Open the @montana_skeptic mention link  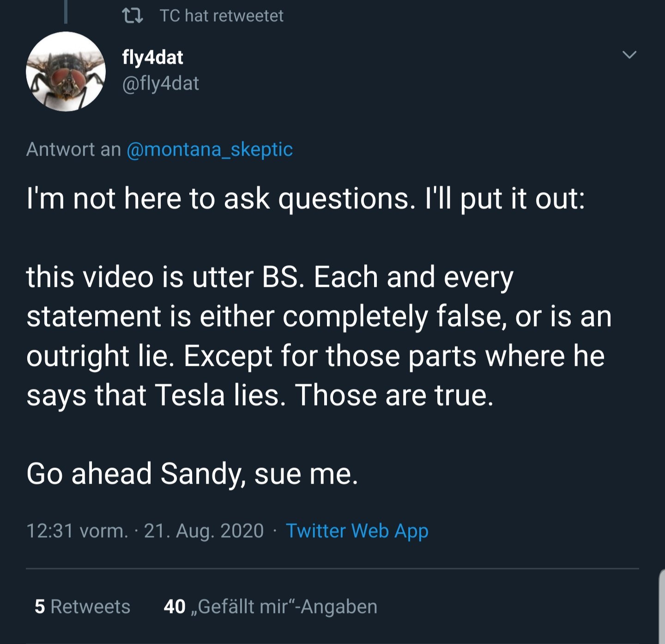pyautogui.click(x=210, y=149)
